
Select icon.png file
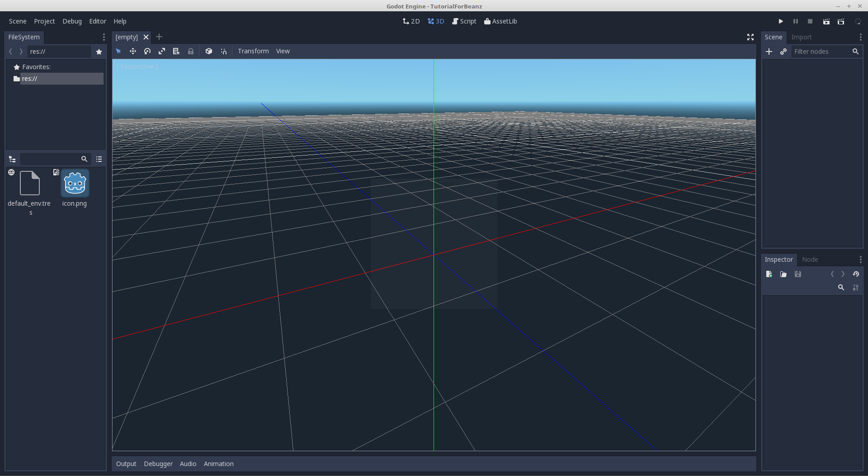coord(75,189)
